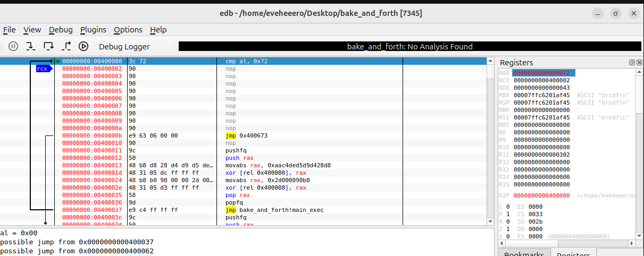Image resolution: width=644 pixels, height=256 pixels.
Task: Select bytes e9 c4 ff ff ff
Action: [x=153, y=210]
